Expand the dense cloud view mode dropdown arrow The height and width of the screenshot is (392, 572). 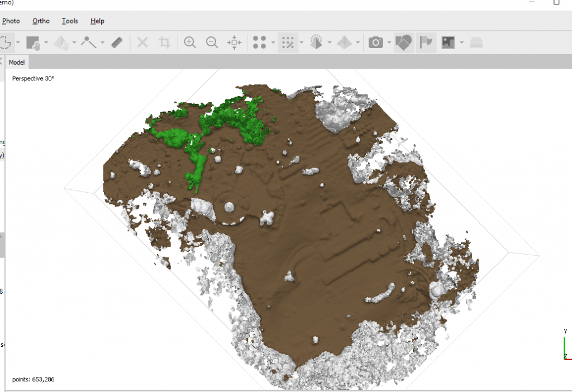click(302, 42)
